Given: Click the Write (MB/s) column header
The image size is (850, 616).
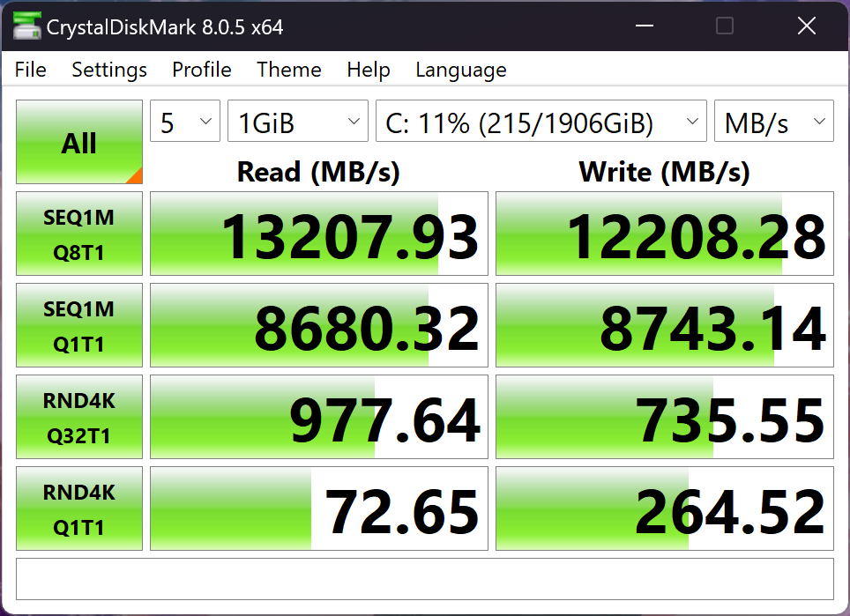Looking at the screenshot, I should click(x=665, y=172).
